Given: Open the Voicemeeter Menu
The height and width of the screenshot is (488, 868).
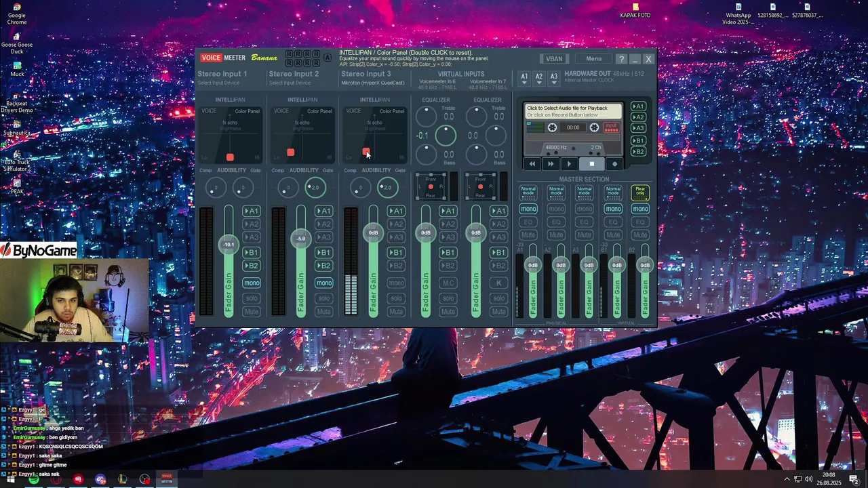Looking at the screenshot, I should (593, 59).
